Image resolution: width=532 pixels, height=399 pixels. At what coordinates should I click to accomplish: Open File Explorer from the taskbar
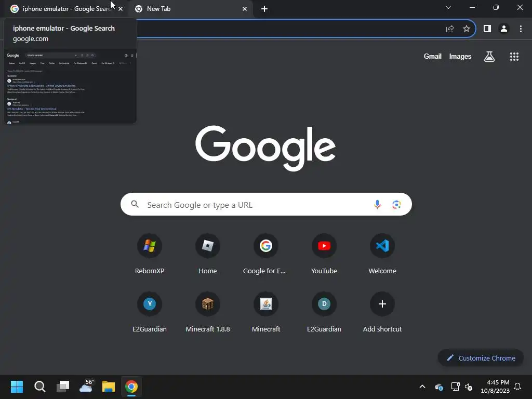tap(109, 387)
